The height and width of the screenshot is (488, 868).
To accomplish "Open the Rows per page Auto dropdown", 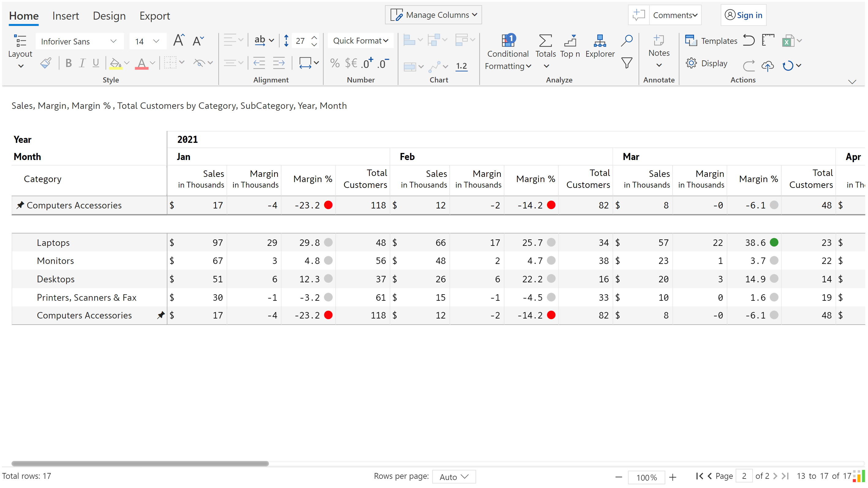I will click(454, 477).
